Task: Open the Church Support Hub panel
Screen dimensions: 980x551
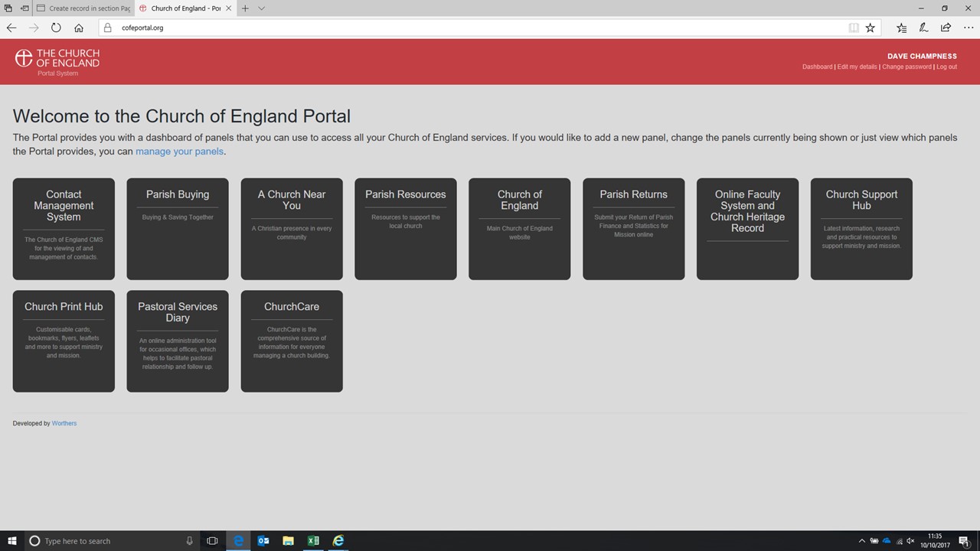Action: tap(862, 229)
